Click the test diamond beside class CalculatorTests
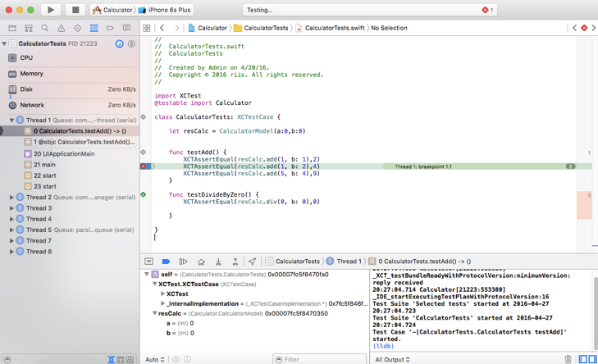The image size is (598, 364). [144, 117]
